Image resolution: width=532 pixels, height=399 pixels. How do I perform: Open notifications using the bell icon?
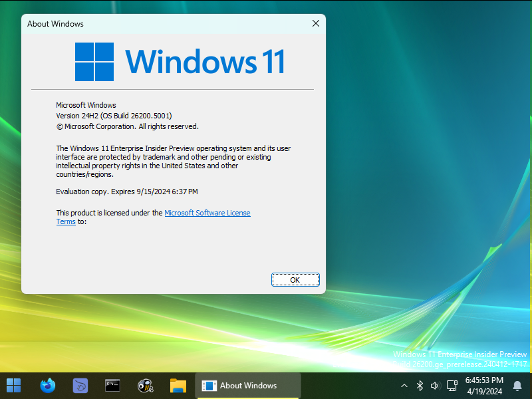click(517, 386)
